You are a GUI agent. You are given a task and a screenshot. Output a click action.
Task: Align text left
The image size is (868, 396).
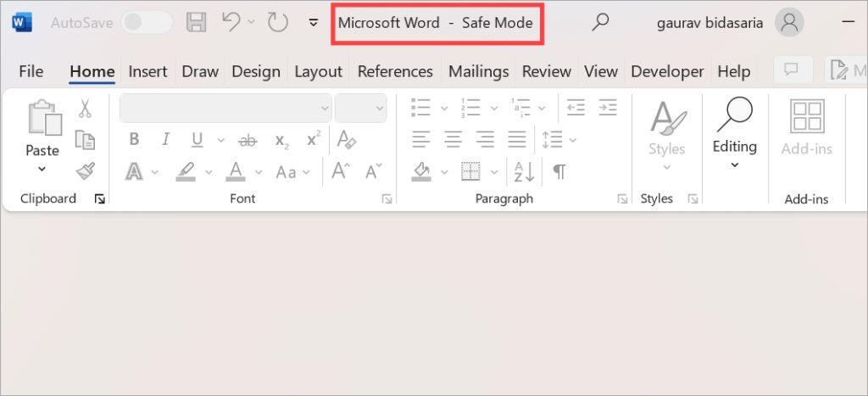pyautogui.click(x=420, y=140)
